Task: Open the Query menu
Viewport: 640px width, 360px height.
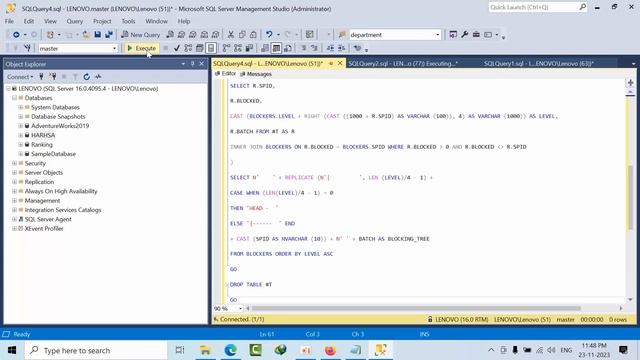Action: 75,21
